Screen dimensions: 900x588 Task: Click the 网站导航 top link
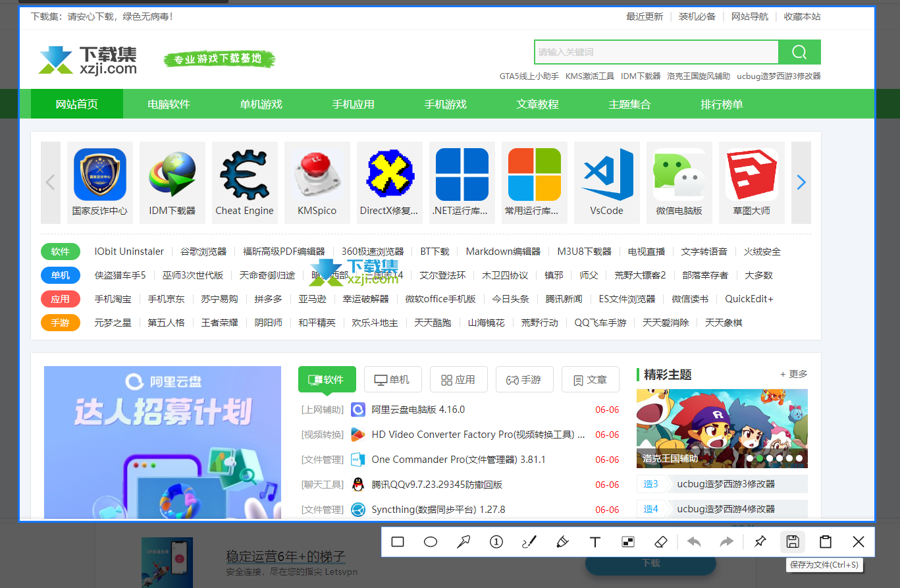tap(750, 16)
